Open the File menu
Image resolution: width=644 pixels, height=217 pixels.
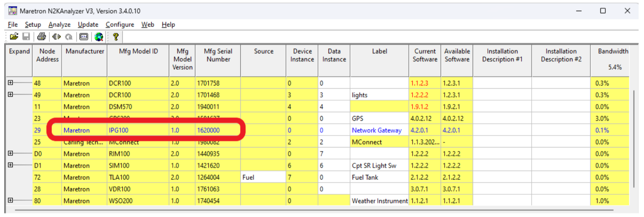pos(13,24)
